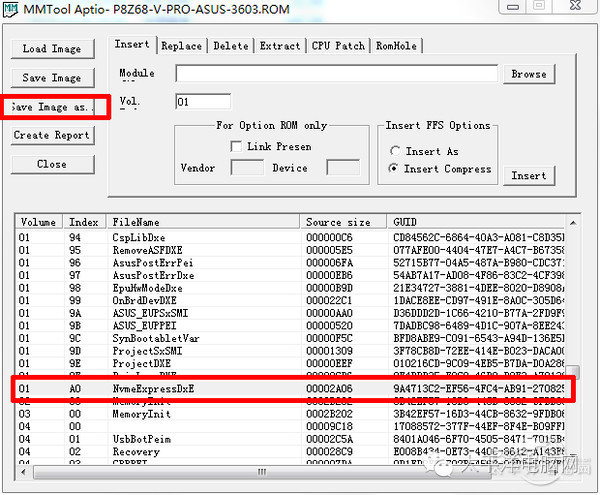Click the Browse button for module file
The image size is (600, 495).
pos(528,74)
